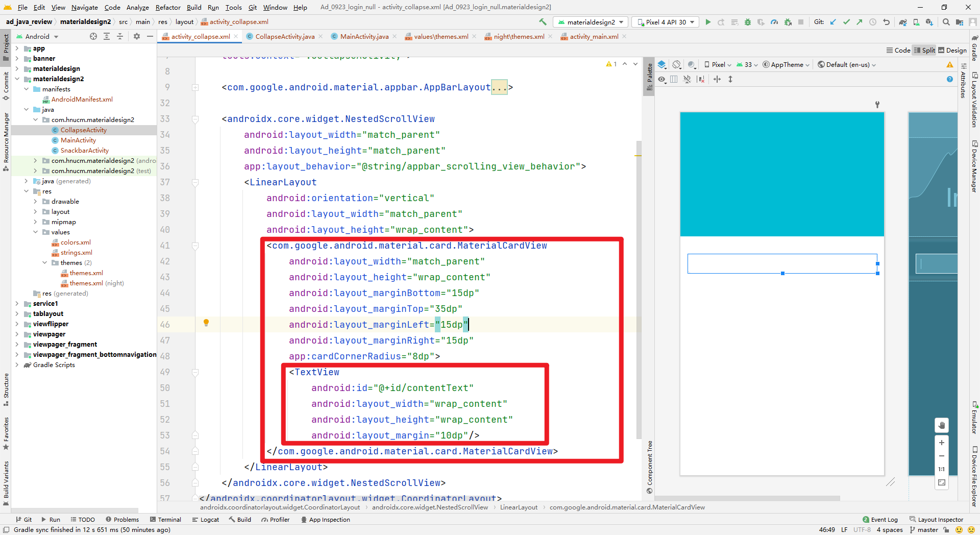
Task: Click the night mode icon in preview toolbar
Action: click(692, 65)
